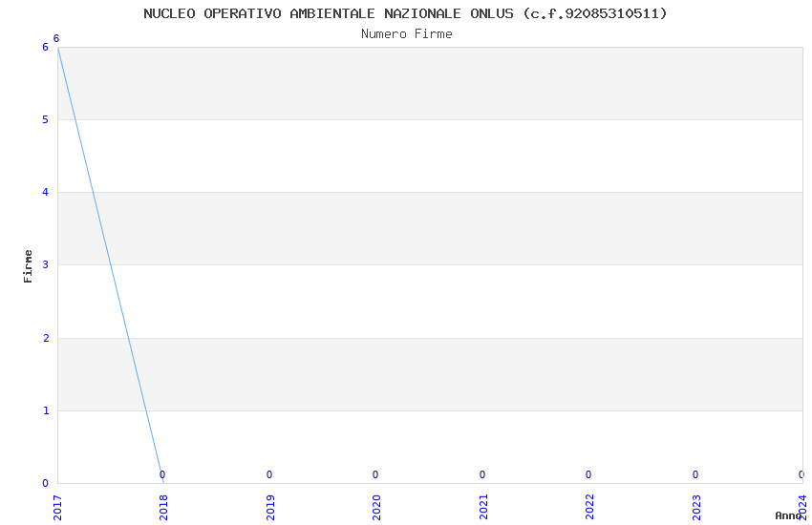Screen dimensions: 812x525
Task: Click the Firme y-axis label
Action: (28, 266)
